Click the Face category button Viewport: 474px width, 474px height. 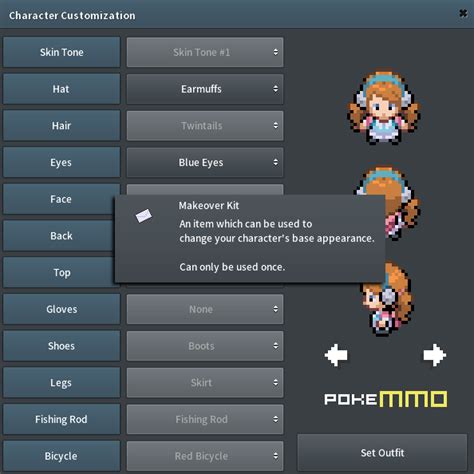[x=61, y=199]
